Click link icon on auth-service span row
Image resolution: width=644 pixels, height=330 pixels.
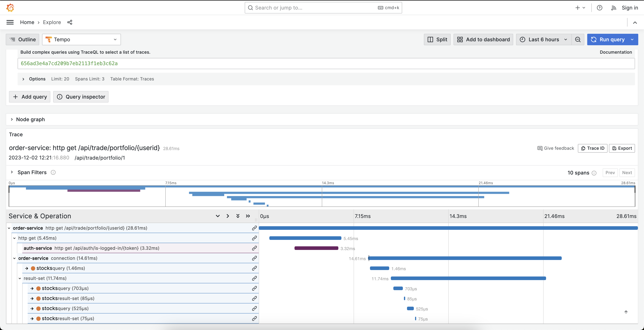254,248
